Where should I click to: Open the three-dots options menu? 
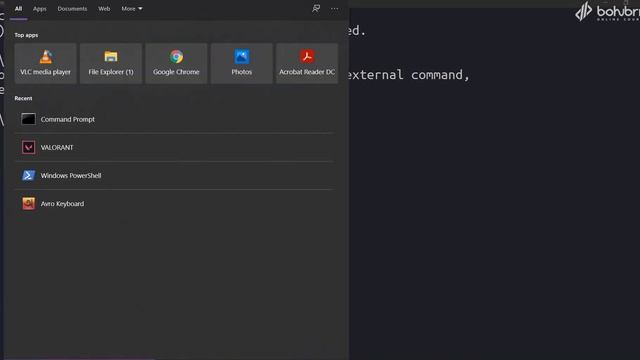(x=334, y=9)
